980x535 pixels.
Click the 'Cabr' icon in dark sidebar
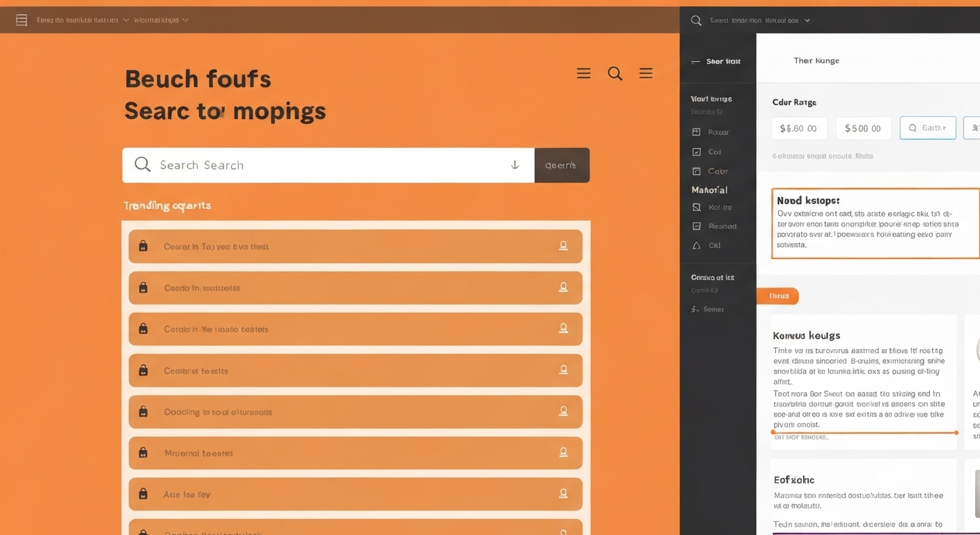point(696,171)
